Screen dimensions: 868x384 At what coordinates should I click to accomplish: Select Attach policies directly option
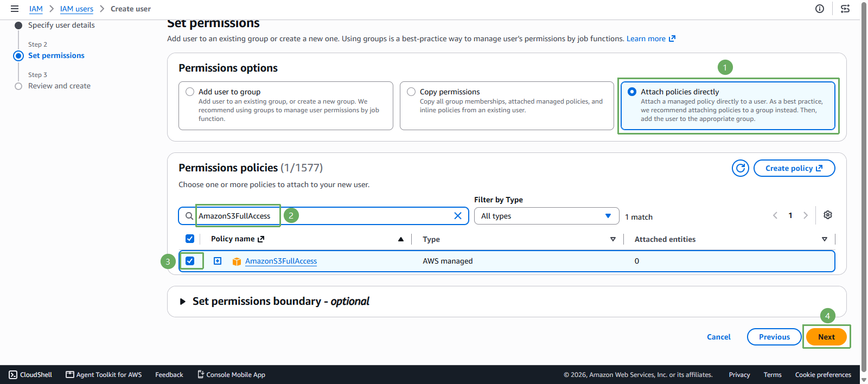(632, 92)
